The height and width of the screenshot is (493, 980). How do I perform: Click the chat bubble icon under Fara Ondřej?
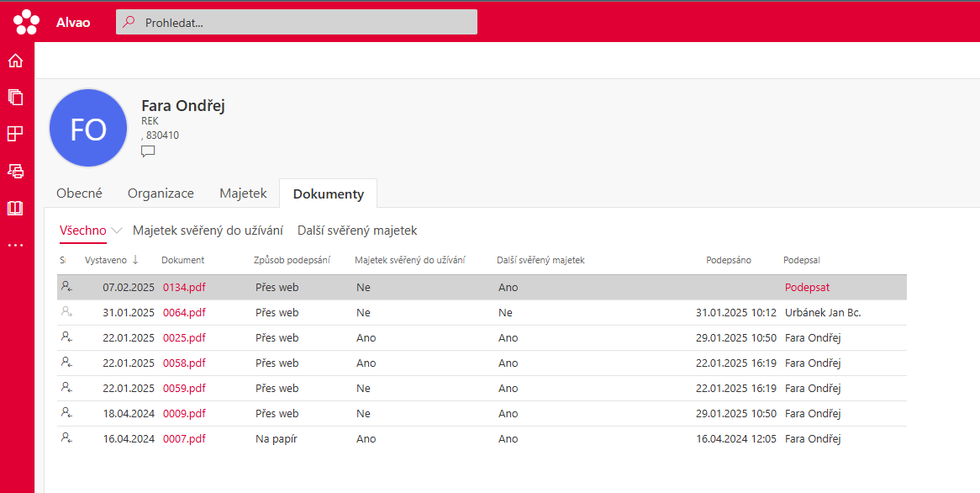pyautogui.click(x=148, y=151)
